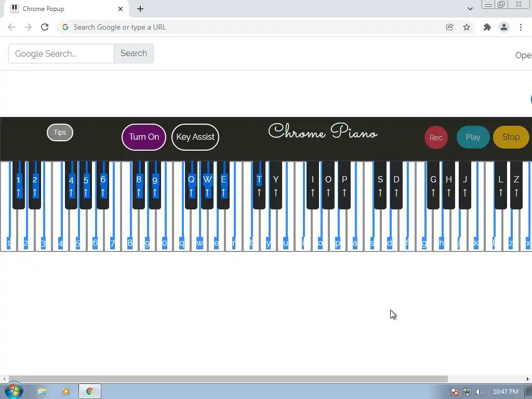
Task: Open the Action Center flag icon
Action: tap(455, 392)
